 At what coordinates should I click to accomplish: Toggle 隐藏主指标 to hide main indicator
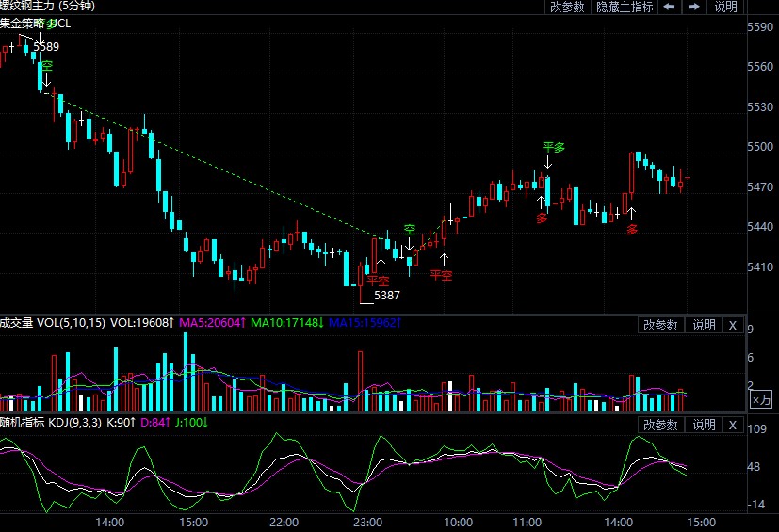click(x=625, y=7)
